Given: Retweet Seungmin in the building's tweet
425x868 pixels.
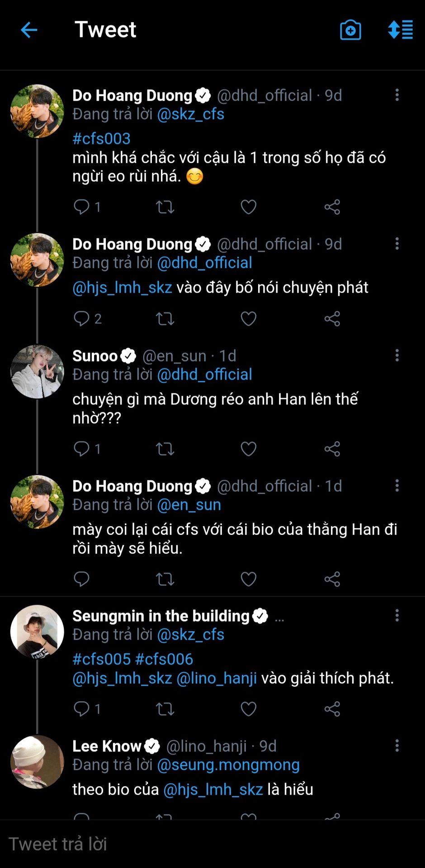Looking at the screenshot, I should tap(165, 709).
